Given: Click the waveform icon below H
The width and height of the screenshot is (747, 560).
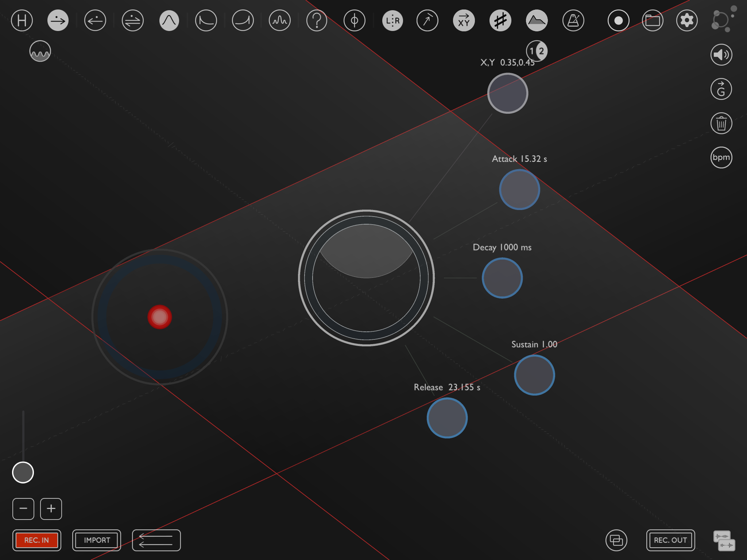Looking at the screenshot, I should pyautogui.click(x=40, y=51).
